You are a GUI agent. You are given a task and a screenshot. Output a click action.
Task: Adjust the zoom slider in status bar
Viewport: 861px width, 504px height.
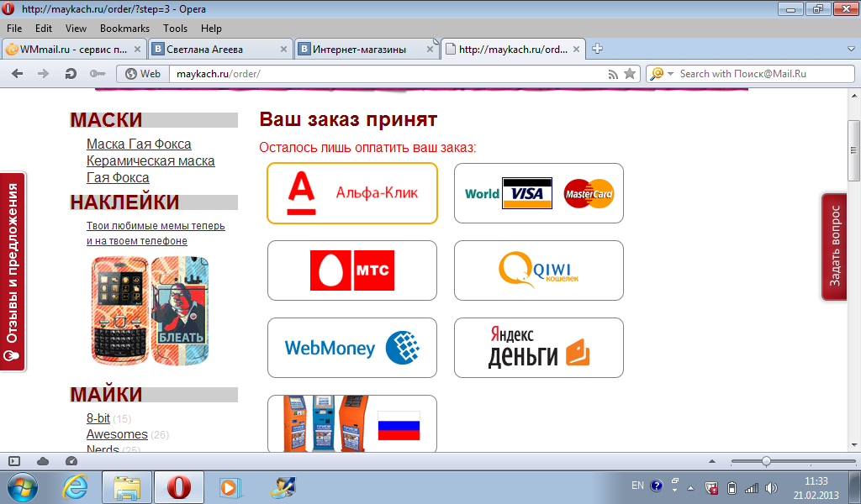click(766, 461)
